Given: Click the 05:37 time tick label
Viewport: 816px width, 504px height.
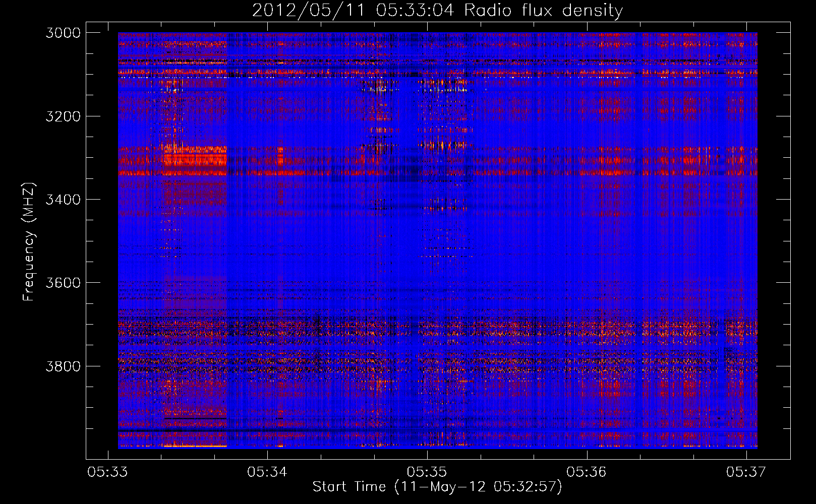Looking at the screenshot, I should point(746,472).
